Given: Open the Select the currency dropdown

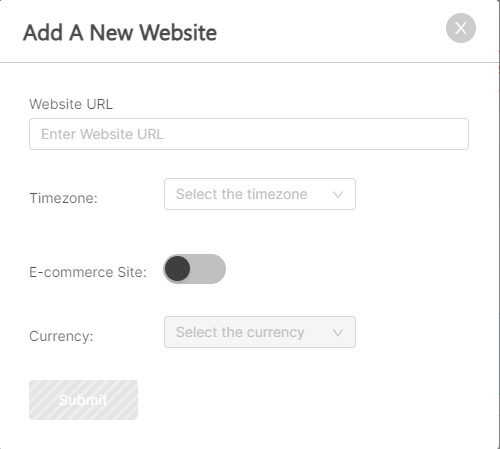Looking at the screenshot, I should coord(260,332).
